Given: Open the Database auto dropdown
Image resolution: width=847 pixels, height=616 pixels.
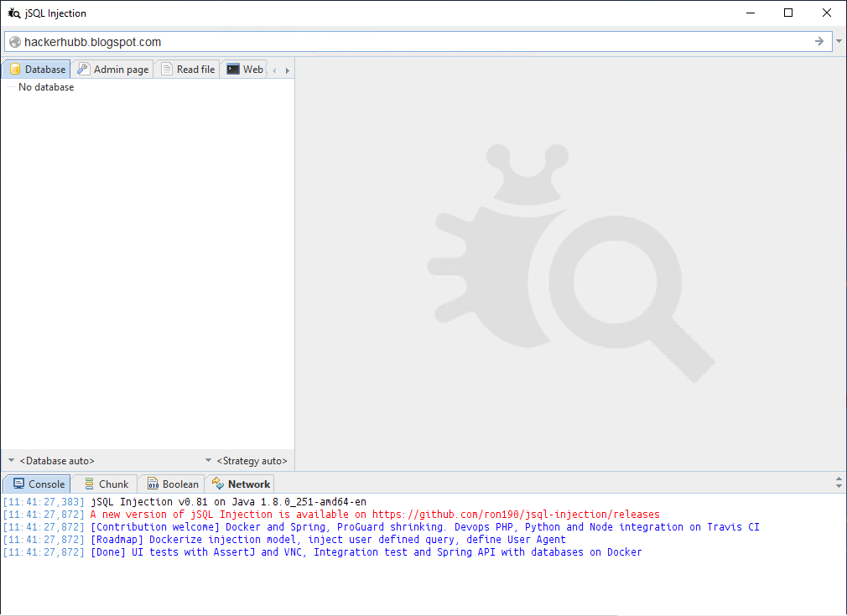Looking at the screenshot, I should (x=51, y=460).
